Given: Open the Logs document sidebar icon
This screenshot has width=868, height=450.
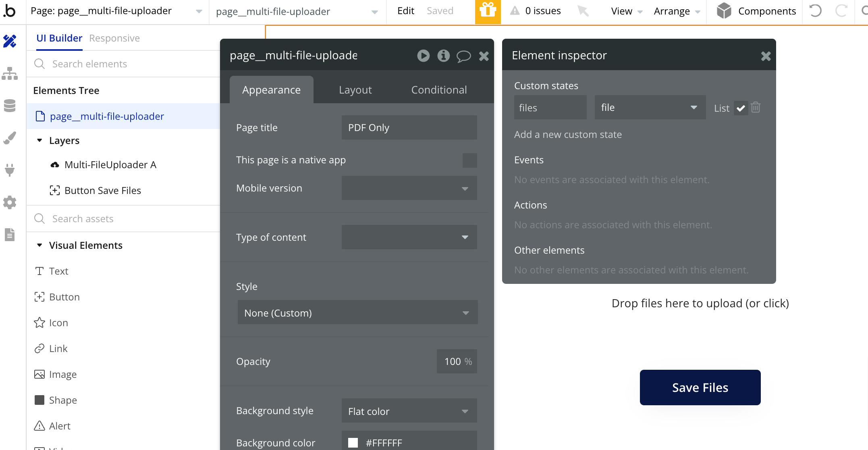Looking at the screenshot, I should coord(10,234).
